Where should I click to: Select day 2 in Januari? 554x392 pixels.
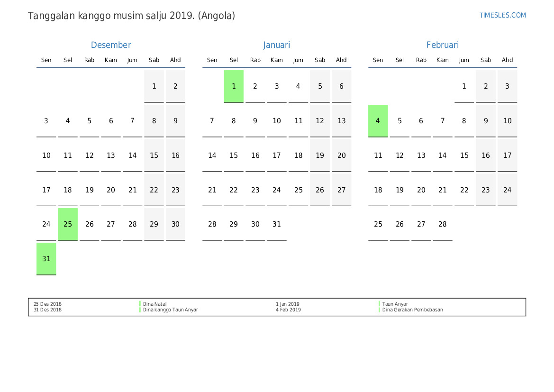pos(255,86)
